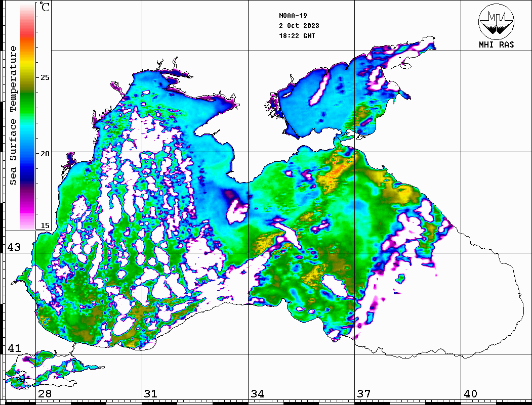Viewport: 532px width, 405px height.
Task: Click the '2 Oct 2023' date text
Action: [299, 26]
